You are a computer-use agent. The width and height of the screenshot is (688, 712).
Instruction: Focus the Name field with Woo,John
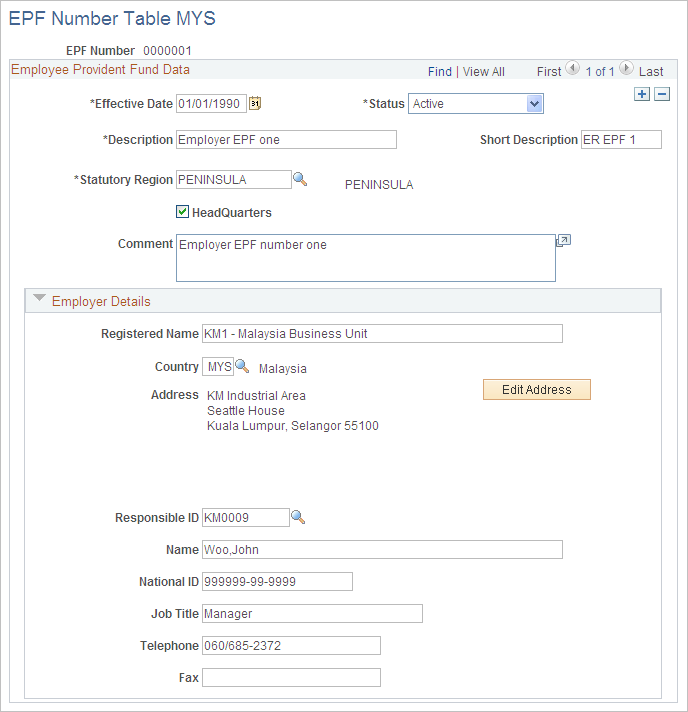pos(382,549)
